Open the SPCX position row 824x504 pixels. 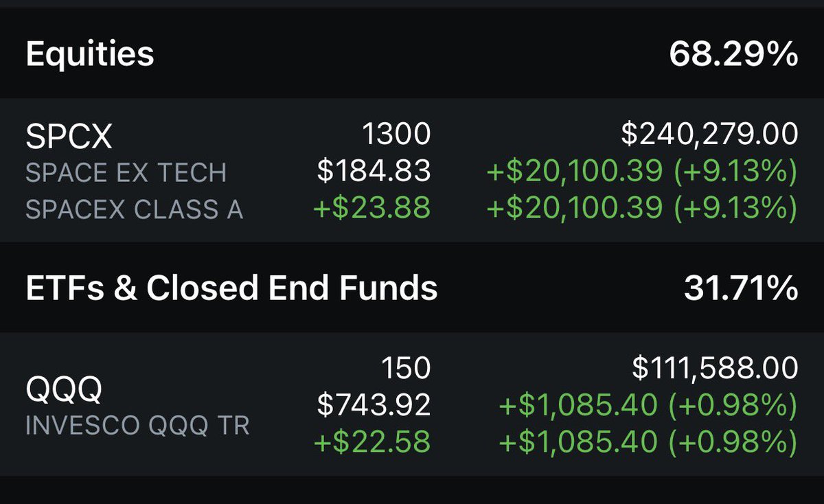[412, 170]
